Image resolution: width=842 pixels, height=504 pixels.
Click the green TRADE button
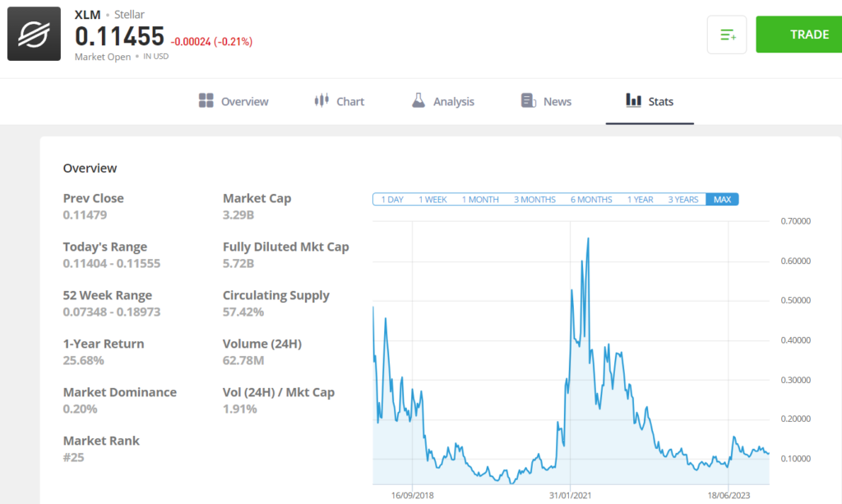point(798,35)
